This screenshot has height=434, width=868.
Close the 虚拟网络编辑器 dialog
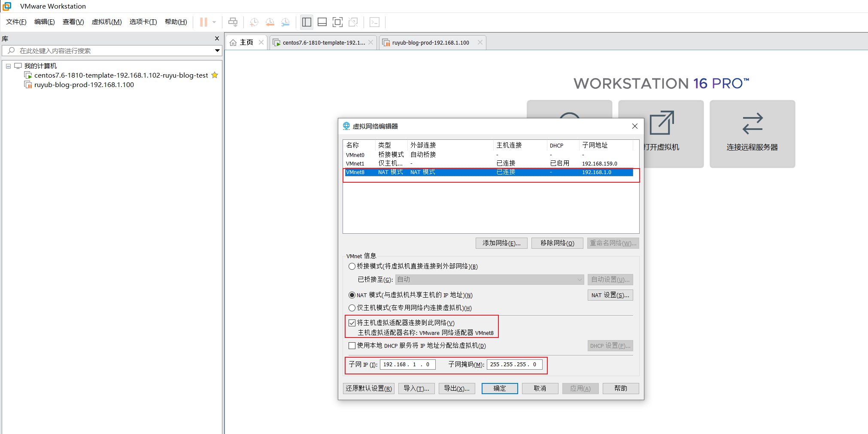[x=635, y=126]
